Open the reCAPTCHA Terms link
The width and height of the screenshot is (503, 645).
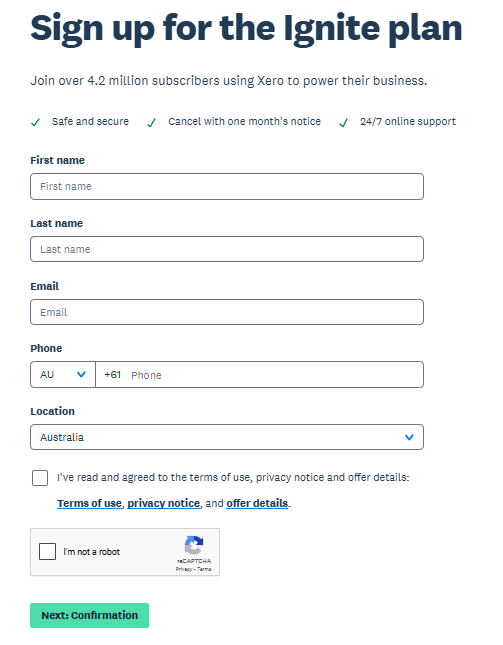[204, 569]
